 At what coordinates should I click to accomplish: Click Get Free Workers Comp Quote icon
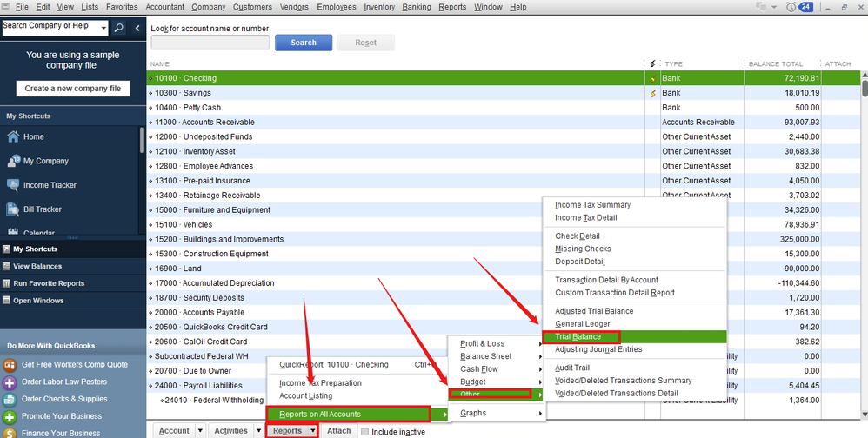[10, 365]
